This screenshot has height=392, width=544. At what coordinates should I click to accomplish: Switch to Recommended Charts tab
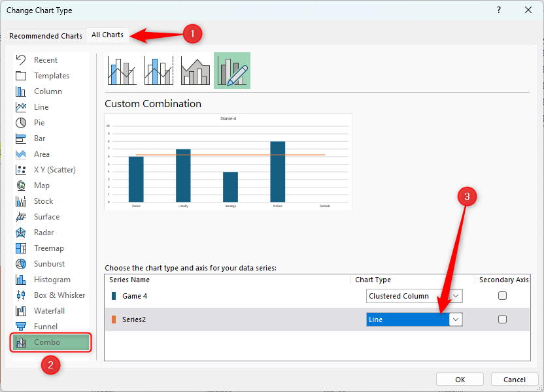click(x=46, y=36)
